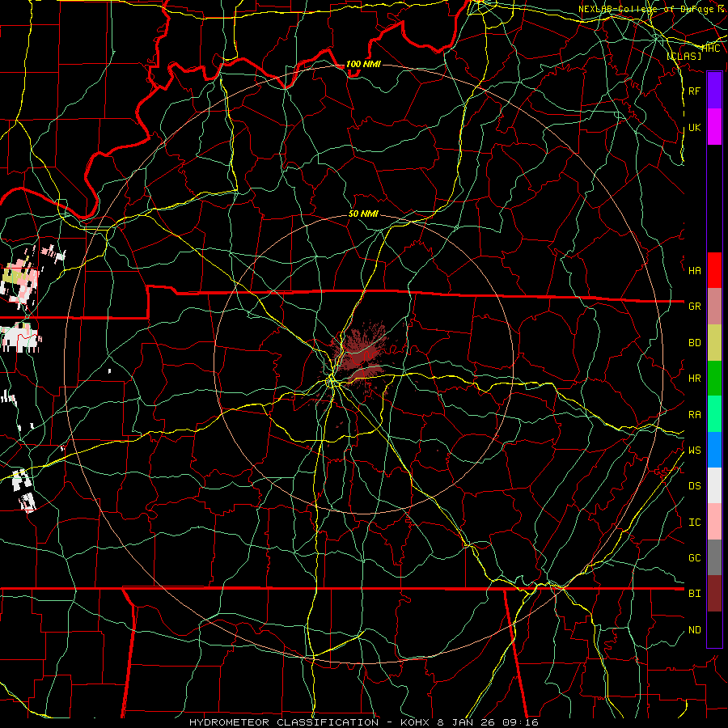Image resolution: width=728 pixels, height=728 pixels.
Task: Click the 'GR' legend label
Action: (x=694, y=307)
